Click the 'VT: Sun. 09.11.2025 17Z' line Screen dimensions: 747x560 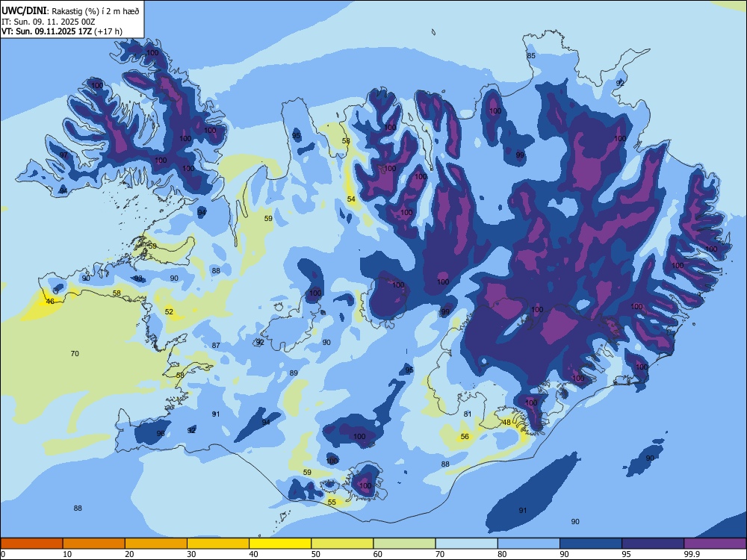46,31
